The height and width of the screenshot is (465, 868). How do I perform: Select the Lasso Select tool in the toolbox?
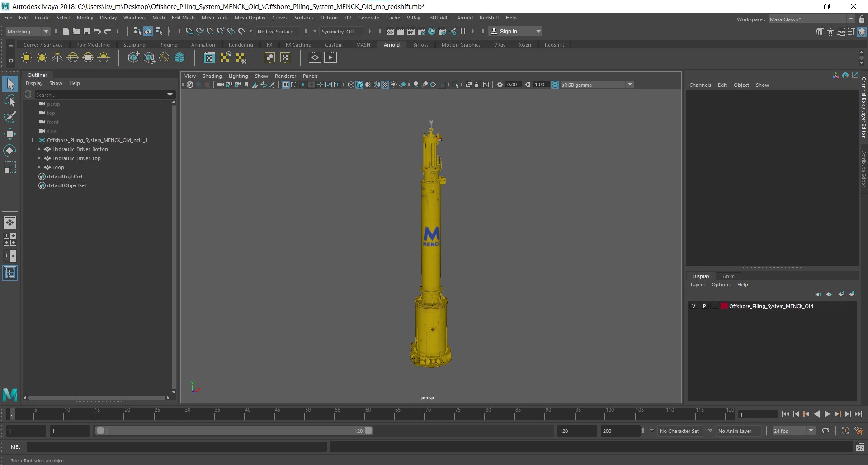[x=10, y=100]
